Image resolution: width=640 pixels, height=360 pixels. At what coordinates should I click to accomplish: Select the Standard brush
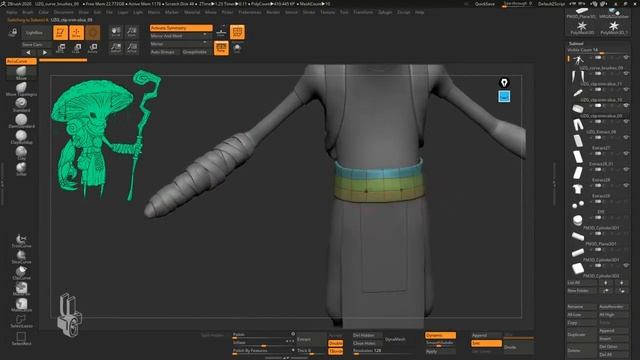(21, 105)
